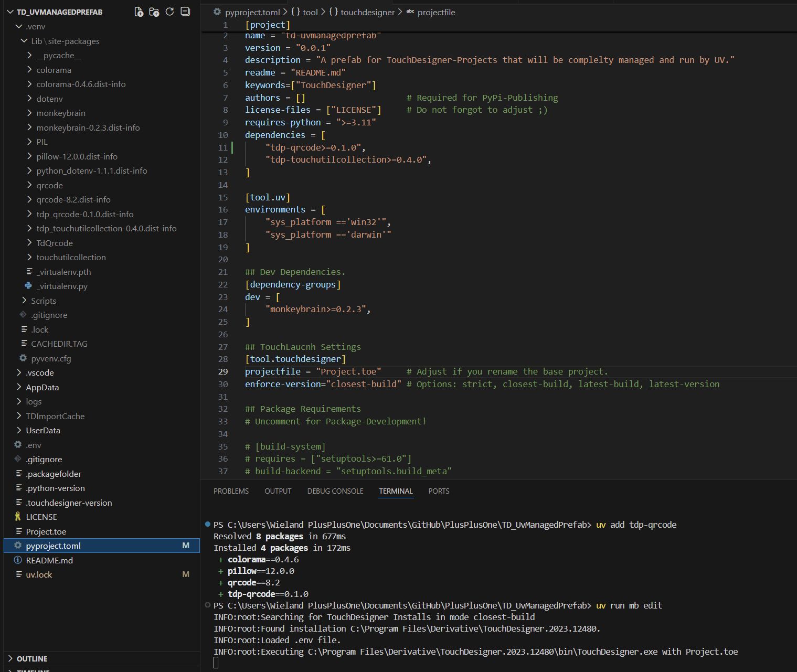Click the touchdesigner breadcrumb segment
The height and width of the screenshot is (672, 797).
[x=367, y=12]
